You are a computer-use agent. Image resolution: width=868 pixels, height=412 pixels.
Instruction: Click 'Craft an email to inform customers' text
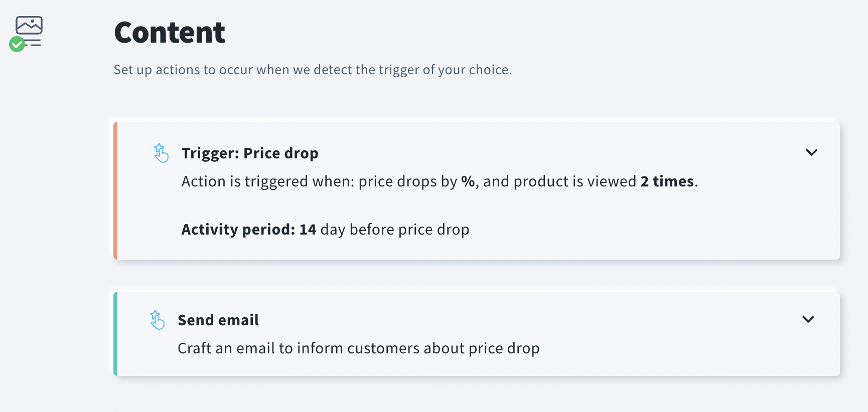point(358,348)
